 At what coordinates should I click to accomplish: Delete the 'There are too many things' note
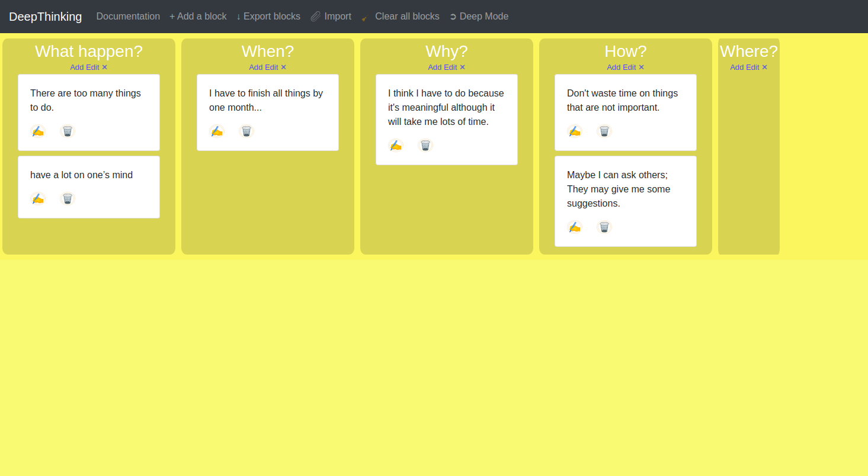[68, 131]
